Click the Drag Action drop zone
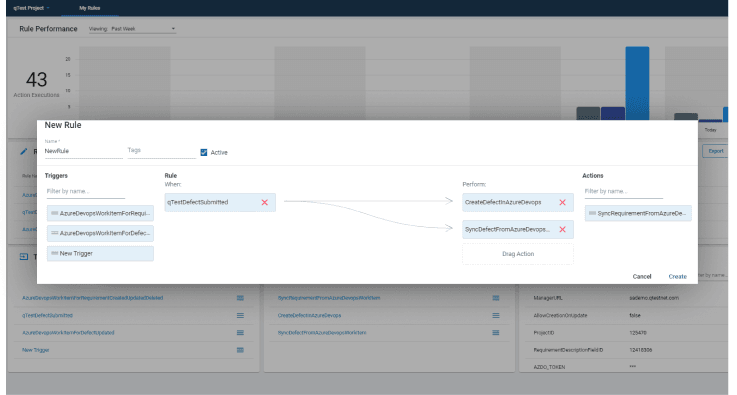Screen dimensions: 737x395 click(518, 254)
